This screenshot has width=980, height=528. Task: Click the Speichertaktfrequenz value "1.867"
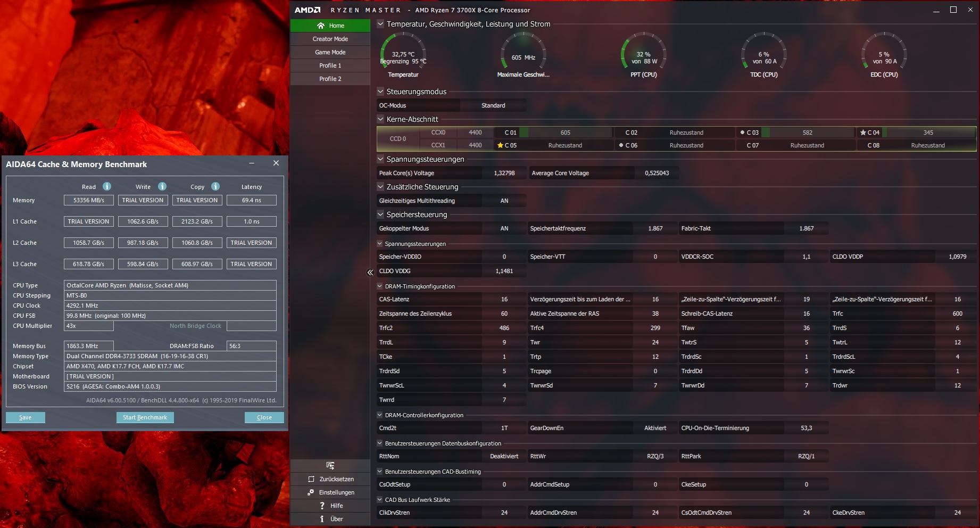coord(655,228)
